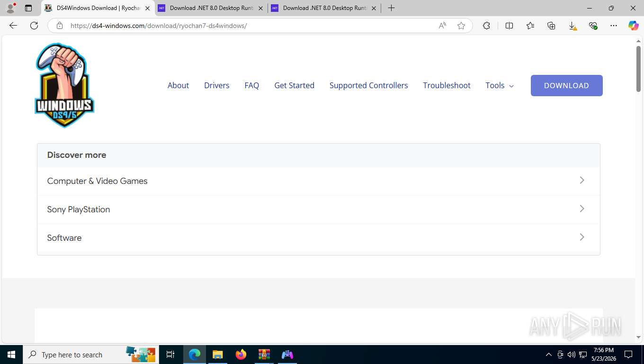Open the Edge profile icon
Viewport: 644px width, 364px height.
pos(10,8)
